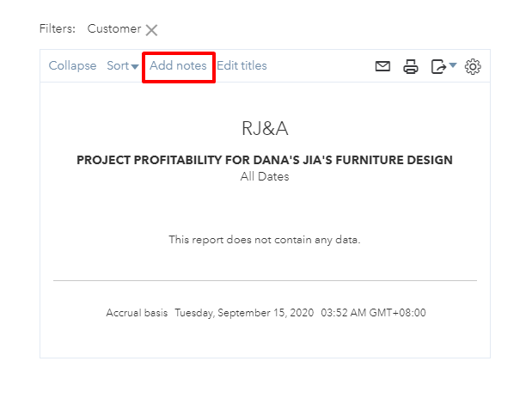This screenshot has width=532, height=398.
Task: Click the Export icon
Action: pyautogui.click(x=438, y=66)
